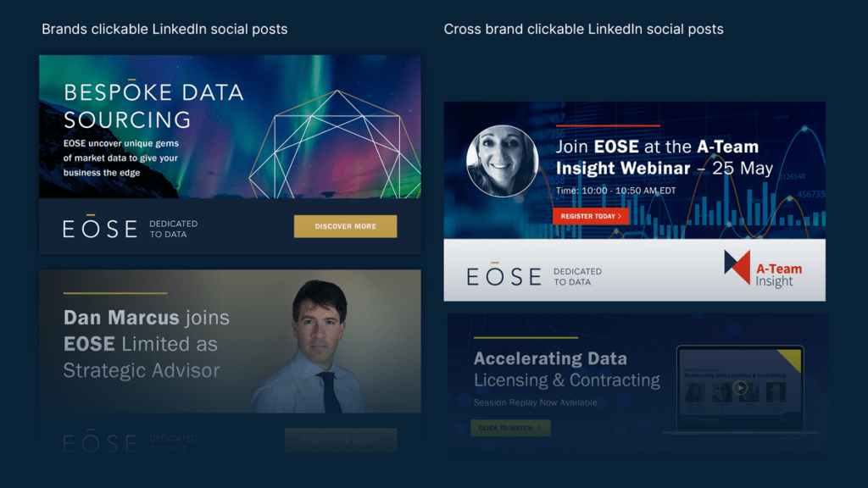Click the woman's circular profile photo
This screenshot has width=868, height=488.
click(502, 162)
